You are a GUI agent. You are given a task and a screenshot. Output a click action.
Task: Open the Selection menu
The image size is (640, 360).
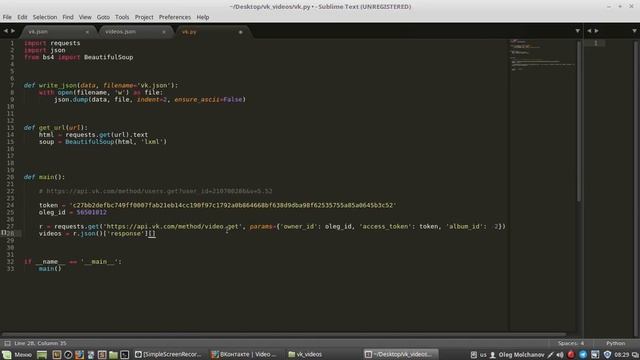click(x=45, y=17)
